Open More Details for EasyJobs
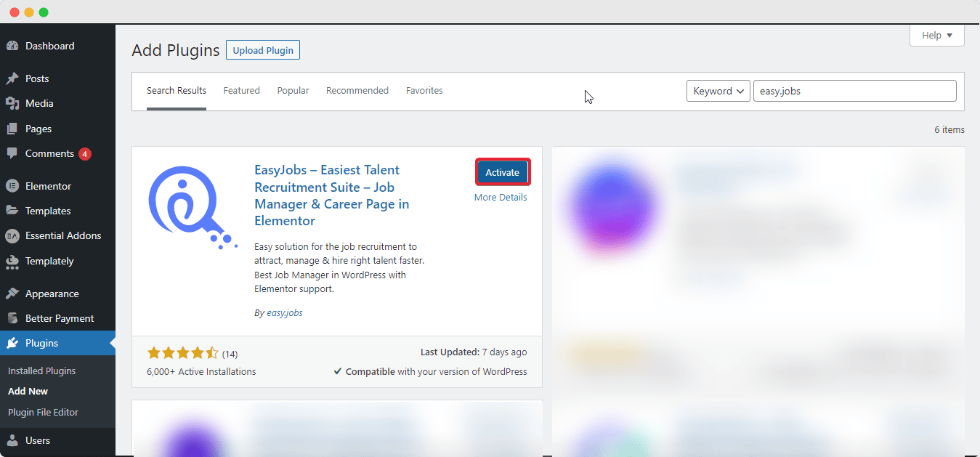The height and width of the screenshot is (457, 980). 501,198
